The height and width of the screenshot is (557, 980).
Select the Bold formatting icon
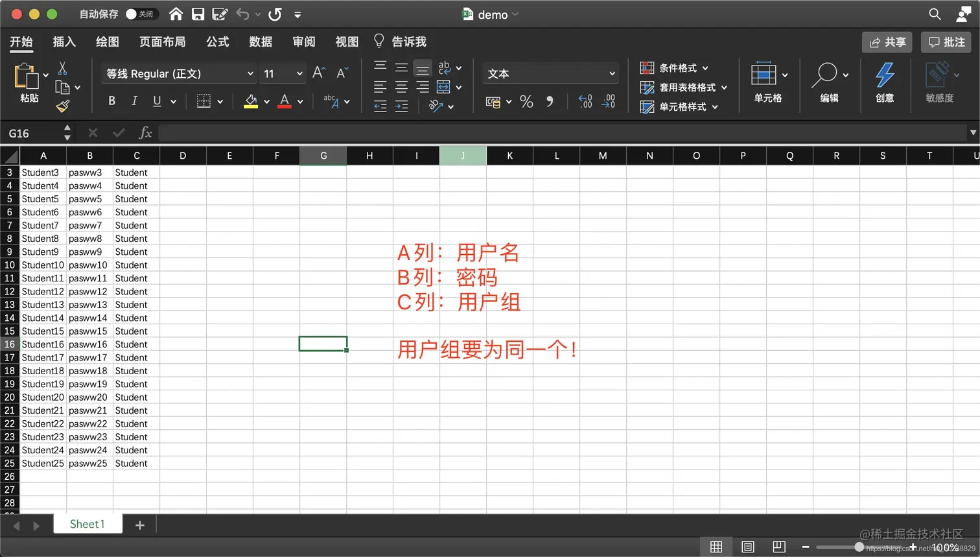111,101
